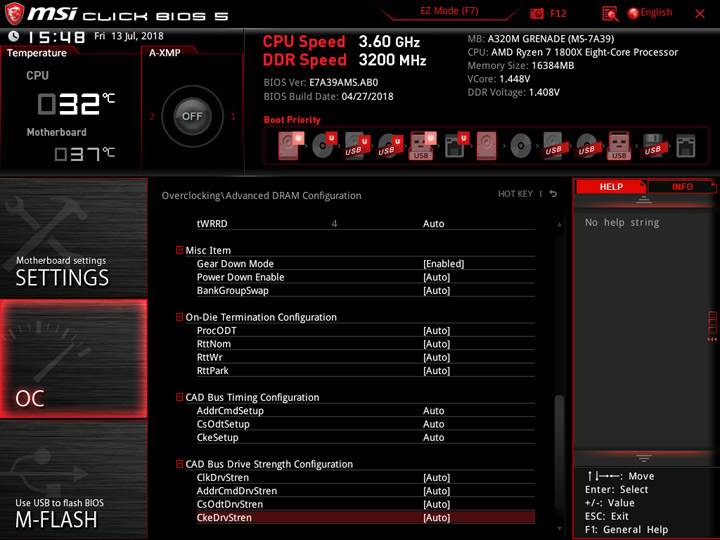
Task: Select the USB floppy boot device icon
Action: [x=652, y=146]
